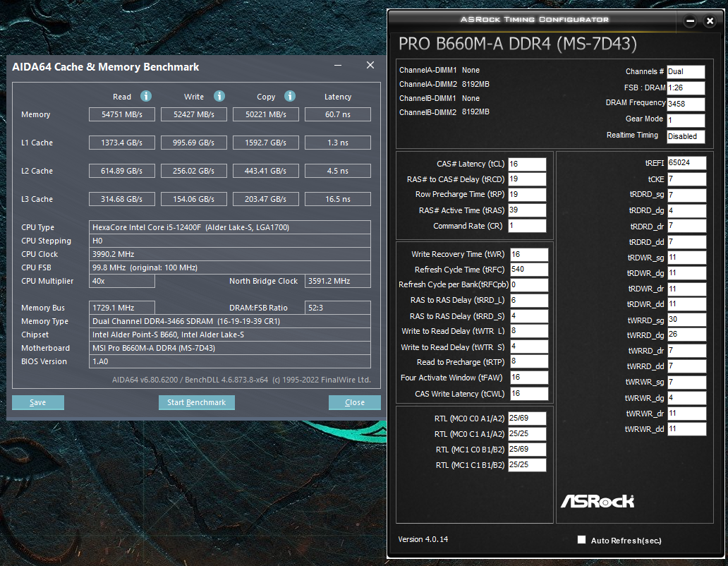Click the Refresh Cycle Time (tRFC) 540 field
728x566 pixels.
(529, 270)
